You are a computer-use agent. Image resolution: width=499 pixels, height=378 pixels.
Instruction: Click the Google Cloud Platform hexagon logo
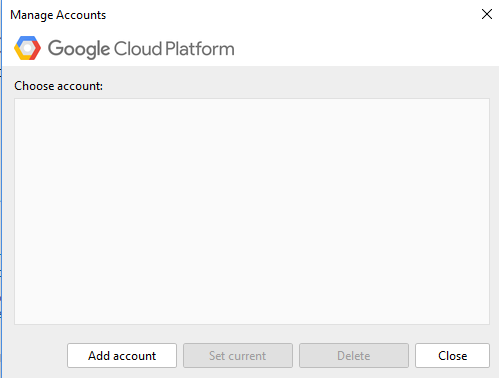click(x=27, y=48)
